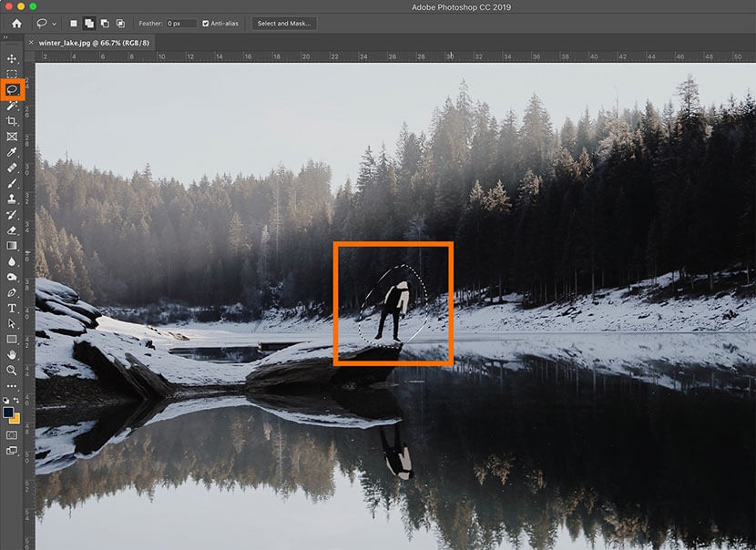Select the Eyedropper tool

click(12, 152)
